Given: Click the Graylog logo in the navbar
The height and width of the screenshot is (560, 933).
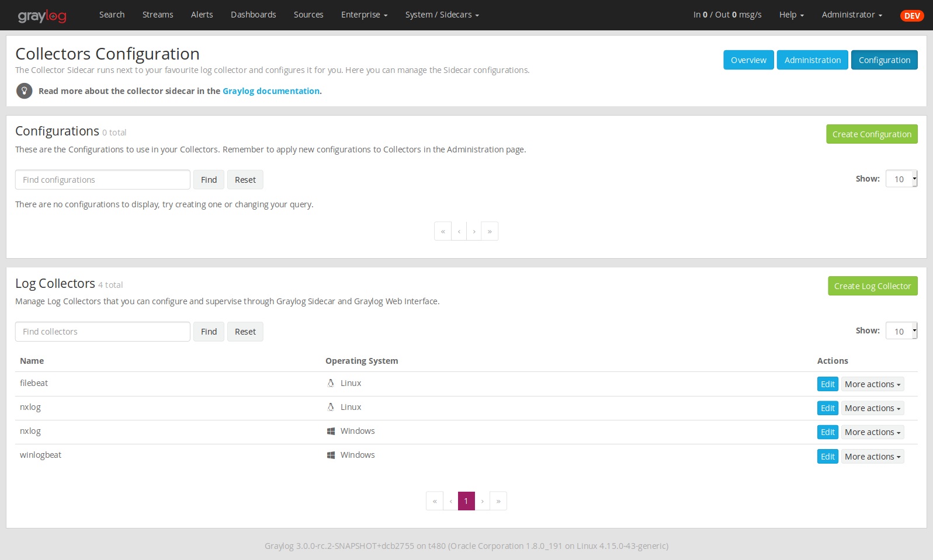Looking at the screenshot, I should click(x=42, y=16).
